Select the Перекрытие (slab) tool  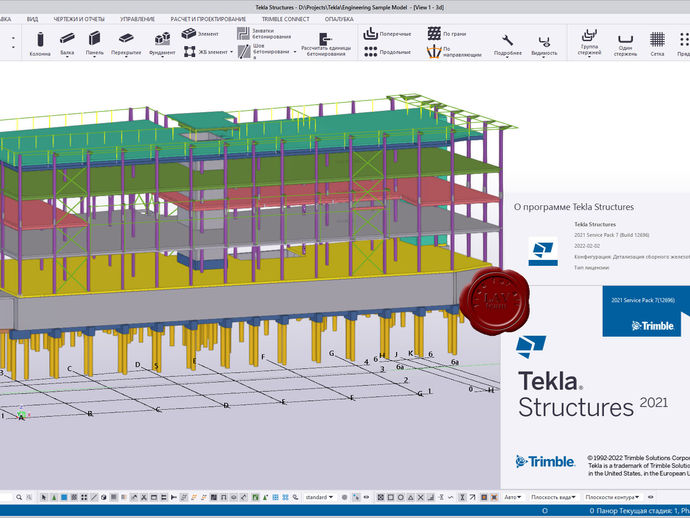pos(126,44)
